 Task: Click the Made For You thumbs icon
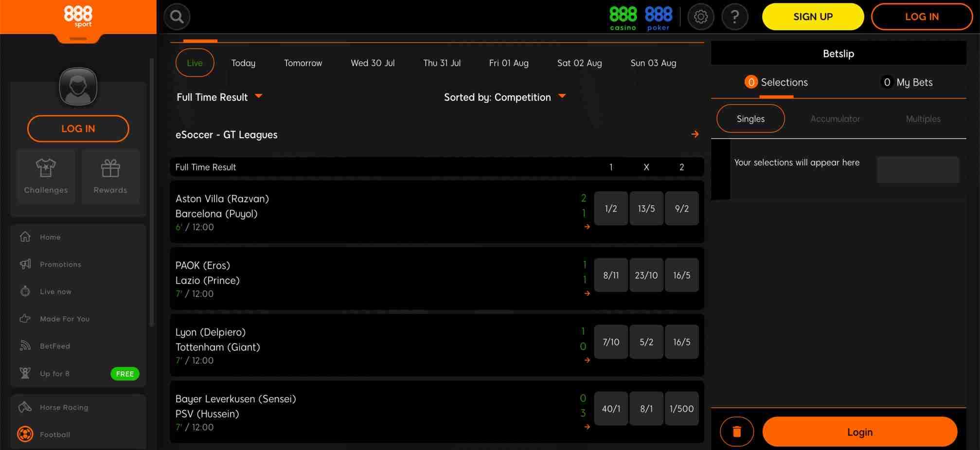point(25,319)
